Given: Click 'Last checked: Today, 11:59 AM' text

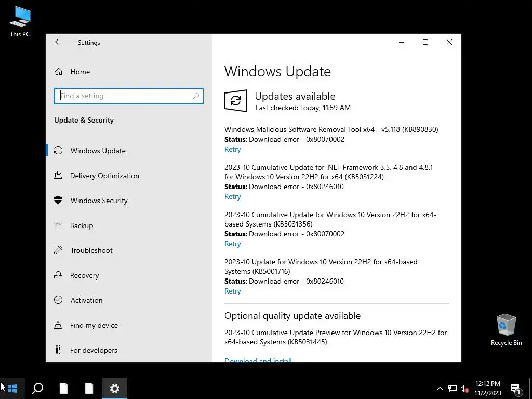Looking at the screenshot, I should (x=303, y=108).
